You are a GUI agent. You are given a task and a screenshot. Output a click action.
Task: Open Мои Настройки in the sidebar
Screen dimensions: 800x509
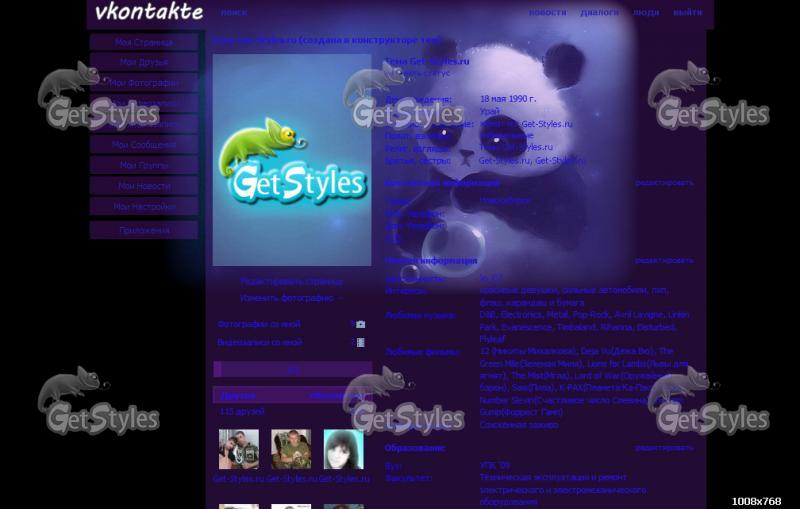click(144, 207)
